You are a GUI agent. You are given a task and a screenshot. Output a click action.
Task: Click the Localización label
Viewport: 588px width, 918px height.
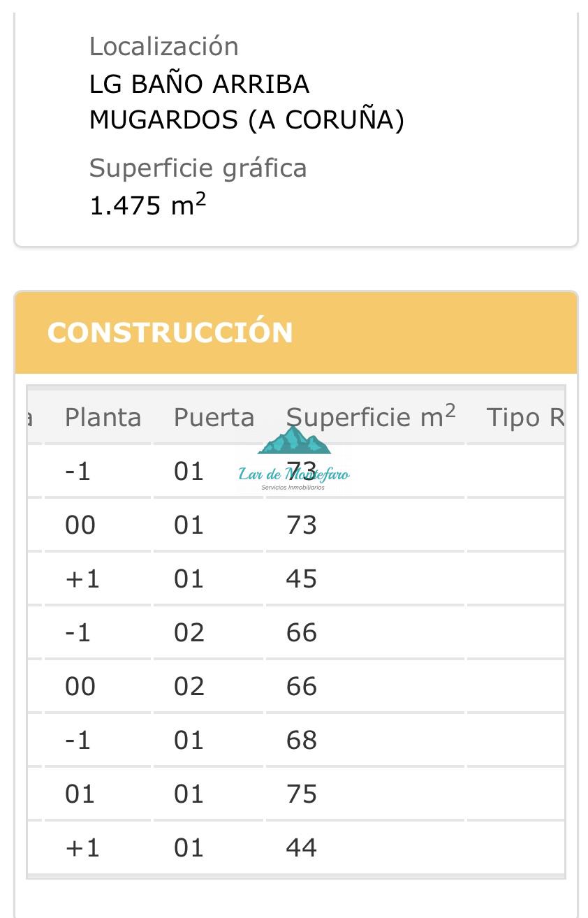pyautogui.click(x=164, y=46)
